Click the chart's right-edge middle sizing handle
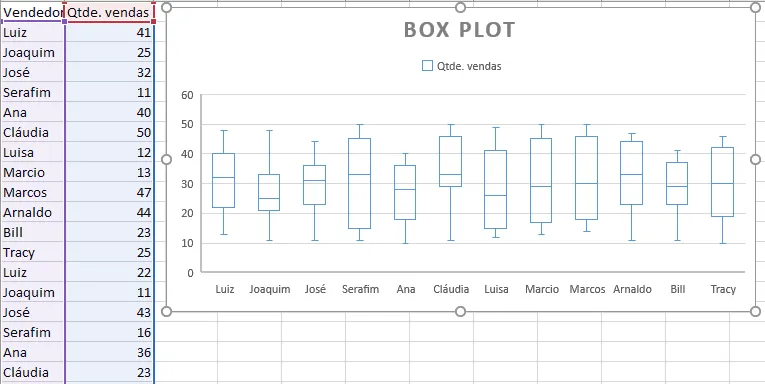The width and height of the screenshot is (765, 384). [x=755, y=160]
